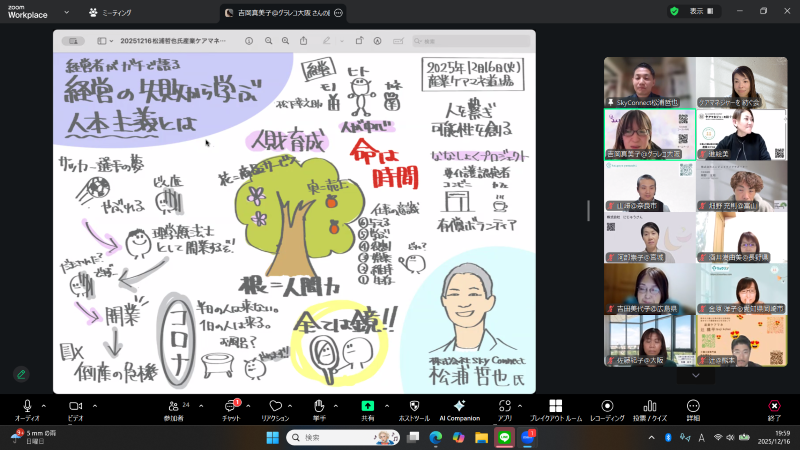Launch AI Companion
This screenshot has width=800, height=450.
point(459,405)
